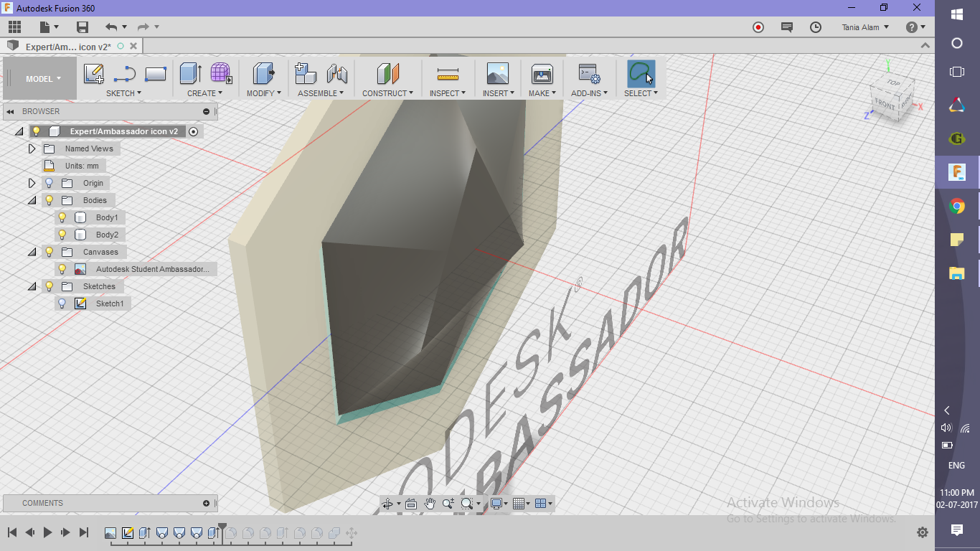
Task: Open the SKETCH menu
Action: [123, 93]
